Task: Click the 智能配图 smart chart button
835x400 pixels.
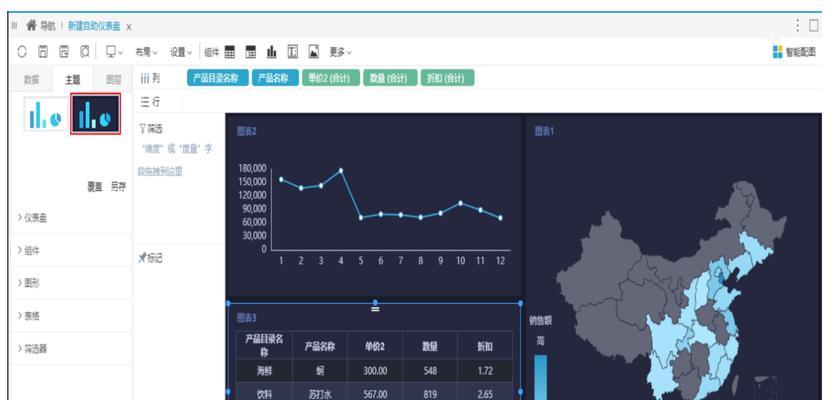Action: (x=794, y=52)
